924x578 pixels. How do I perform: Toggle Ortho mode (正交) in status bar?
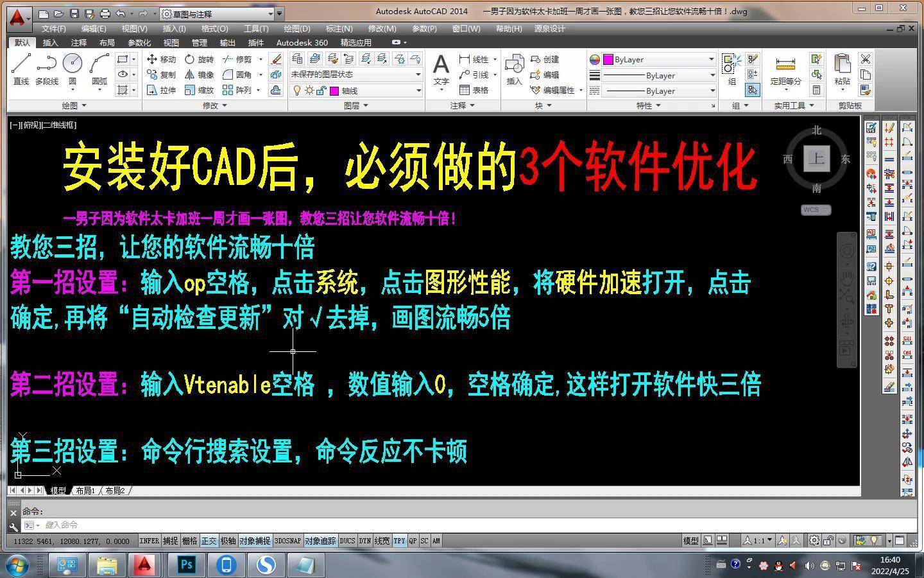pyautogui.click(x=209, y=541)
